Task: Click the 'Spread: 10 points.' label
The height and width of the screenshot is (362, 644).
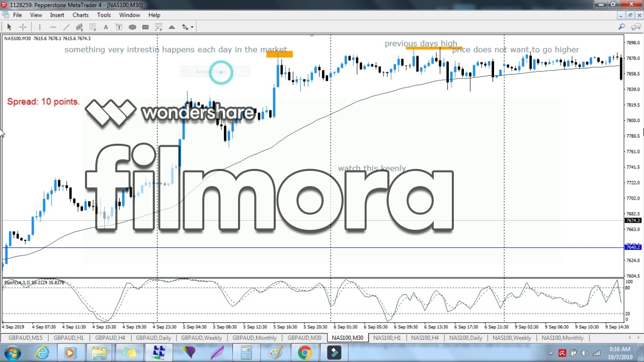Action: 43,102
